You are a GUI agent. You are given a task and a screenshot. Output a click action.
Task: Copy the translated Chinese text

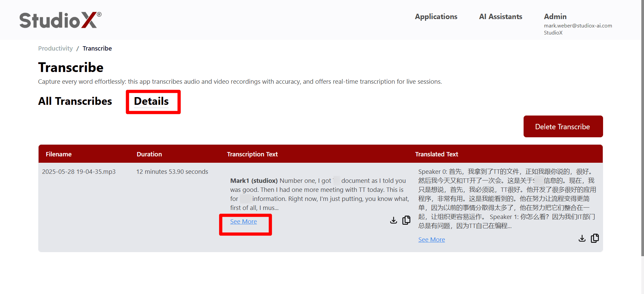point(595,238)
